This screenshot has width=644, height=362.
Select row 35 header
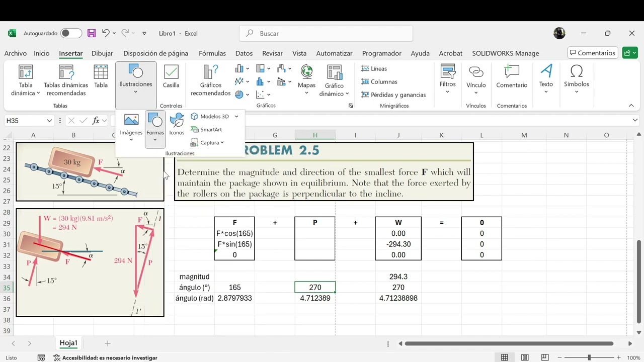point(7,288)
